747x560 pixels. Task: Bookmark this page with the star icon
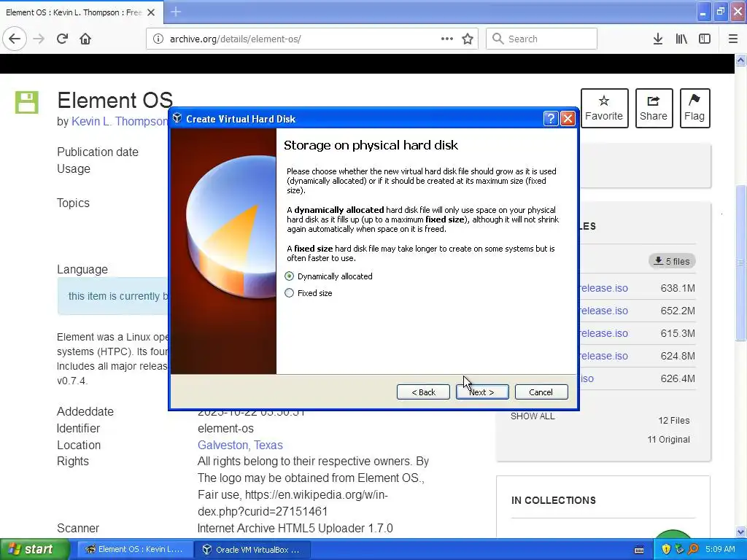pos(468,39)
